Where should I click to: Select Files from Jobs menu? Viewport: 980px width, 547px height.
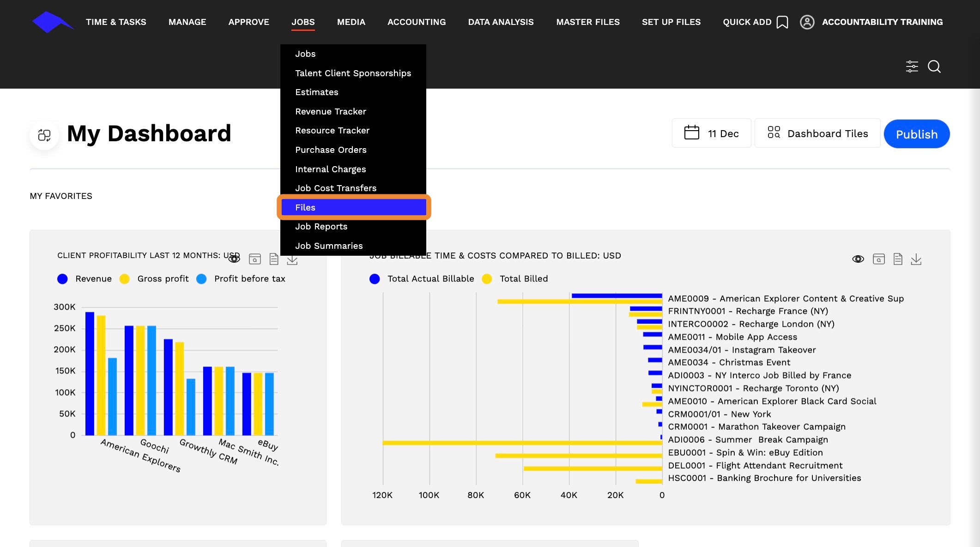(353, 207)
